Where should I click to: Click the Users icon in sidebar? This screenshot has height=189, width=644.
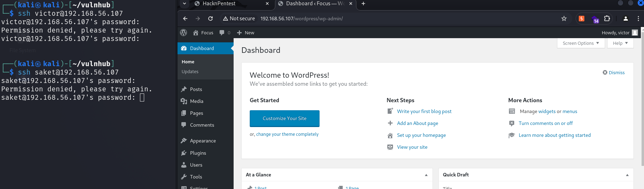(184, 165)
